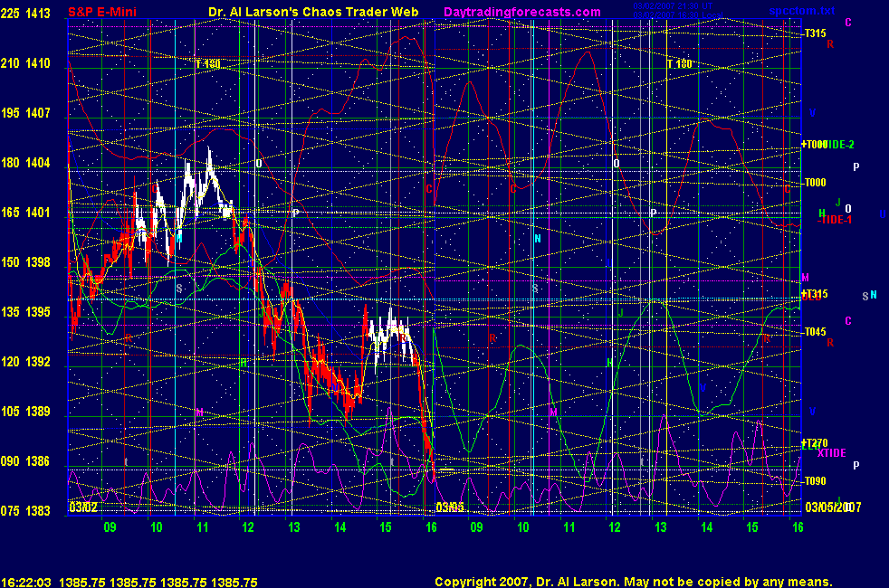Select the "03/02/2007 21:30 UT" timestamp
Viewport: 889px width, 588px height.
click(673, 6)
